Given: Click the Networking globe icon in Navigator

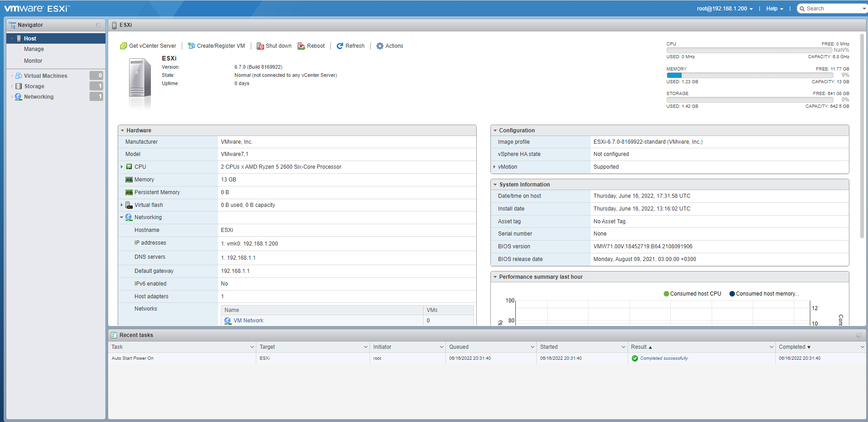Looking at the screenshot, I should pos(19,97).
